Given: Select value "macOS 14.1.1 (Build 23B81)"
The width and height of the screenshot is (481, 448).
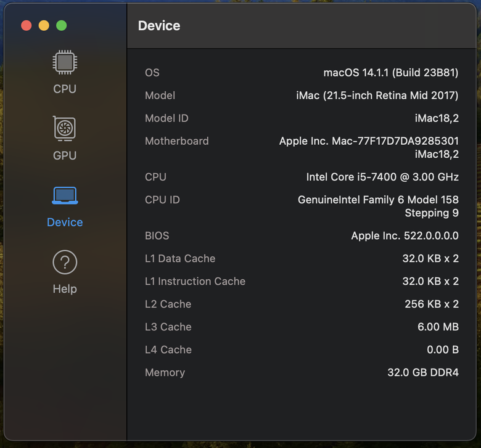Looking at the screenshot, I should pyautogui.click(x=391, y=73).
